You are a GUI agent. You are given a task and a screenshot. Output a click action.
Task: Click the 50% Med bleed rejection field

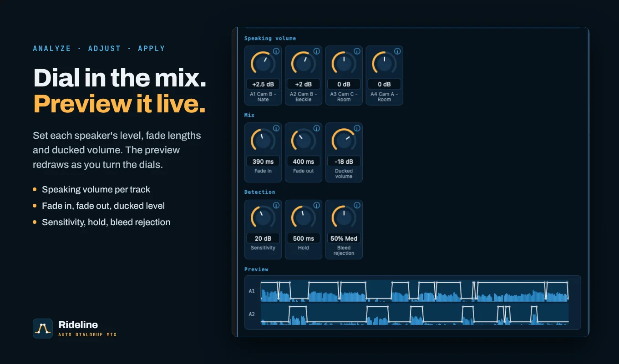344,238
